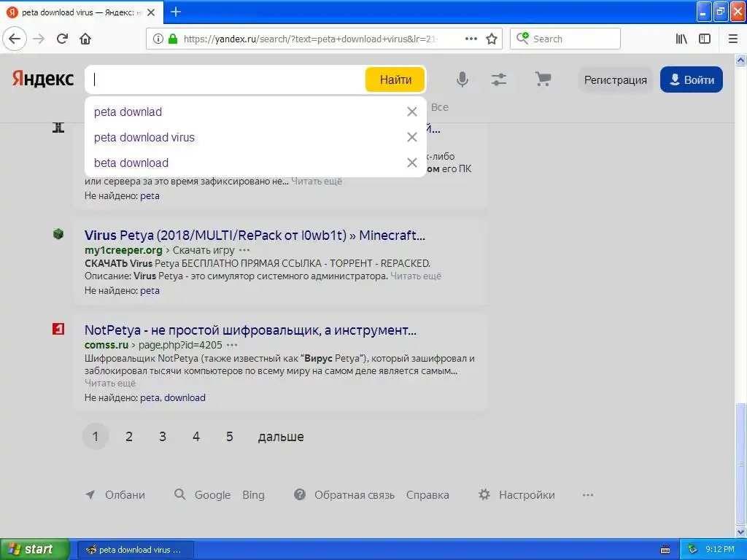Viewport: 747px width, 560px height.
Task: Open options dots next to comss.ru result
Action: coord(232,345)
